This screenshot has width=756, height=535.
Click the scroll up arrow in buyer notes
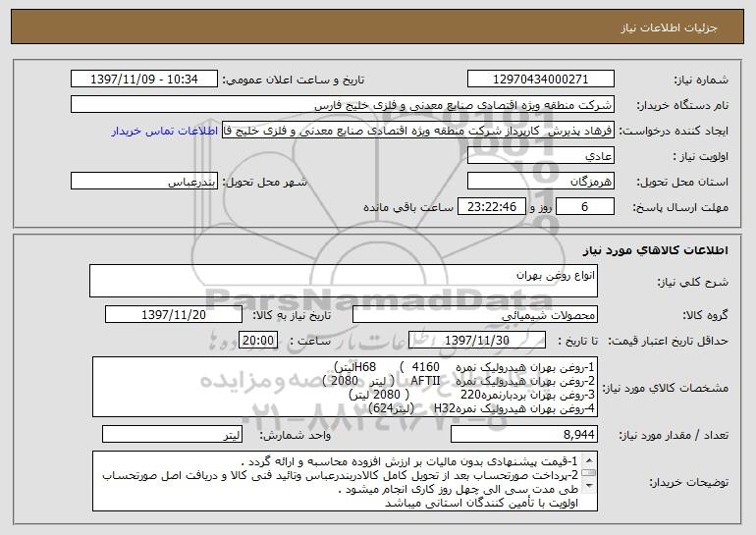coord(588,459)
